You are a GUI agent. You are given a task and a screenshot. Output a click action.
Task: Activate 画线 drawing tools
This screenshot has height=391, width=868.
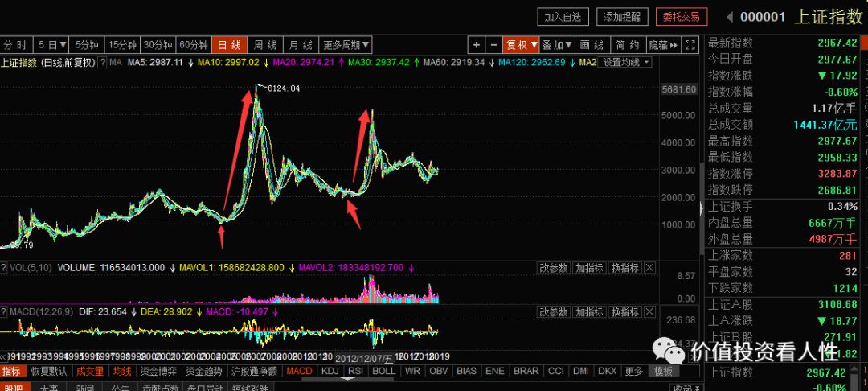click(x=592, y=45)
